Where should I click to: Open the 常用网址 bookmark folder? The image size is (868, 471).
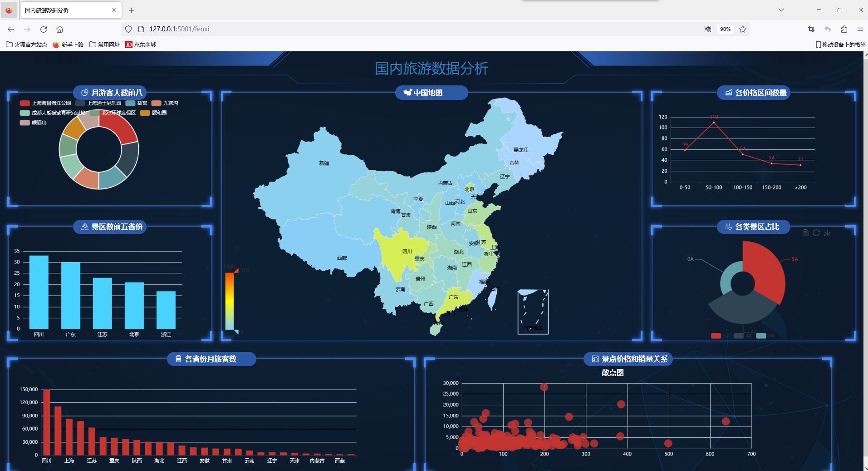click(x=105, y=45)
